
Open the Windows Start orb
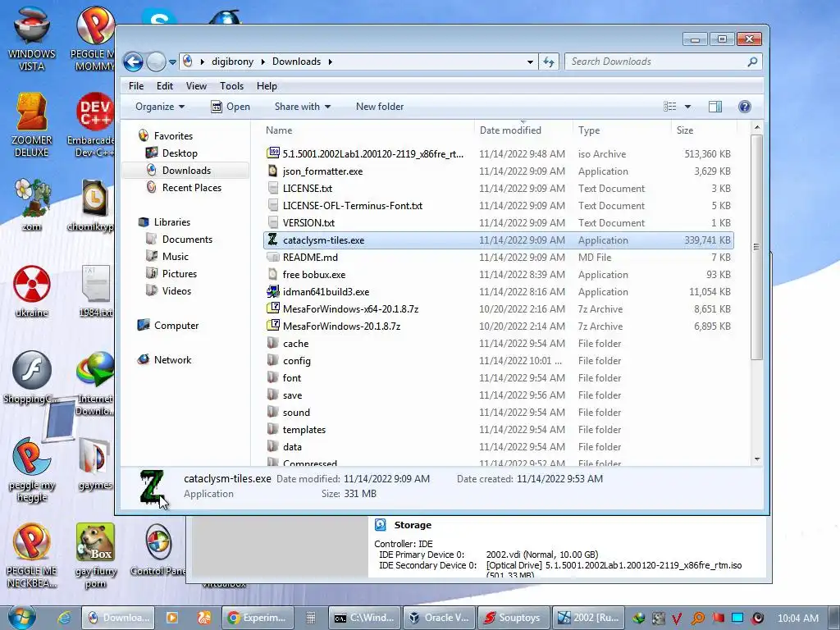pyautogui.click(x=22, y=618)
